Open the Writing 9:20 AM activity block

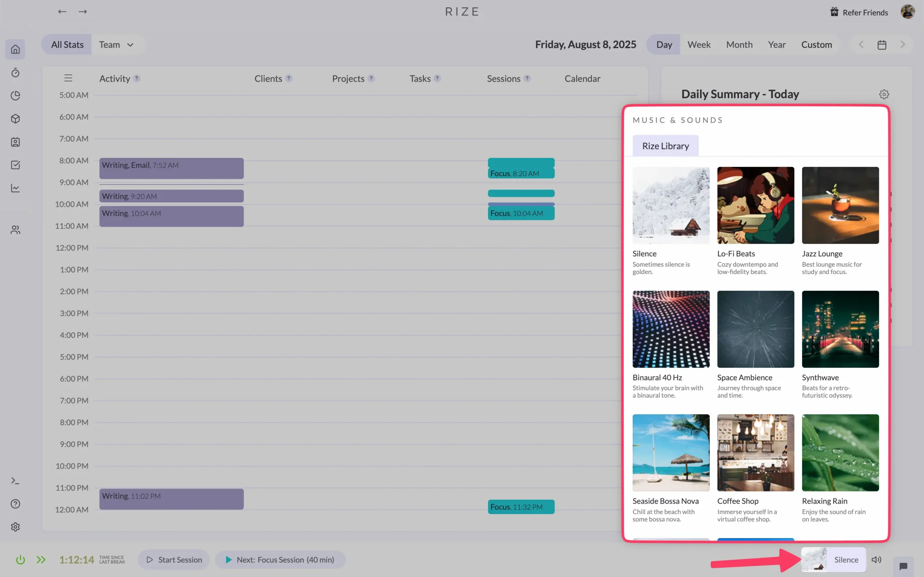[x=171, y=196]
